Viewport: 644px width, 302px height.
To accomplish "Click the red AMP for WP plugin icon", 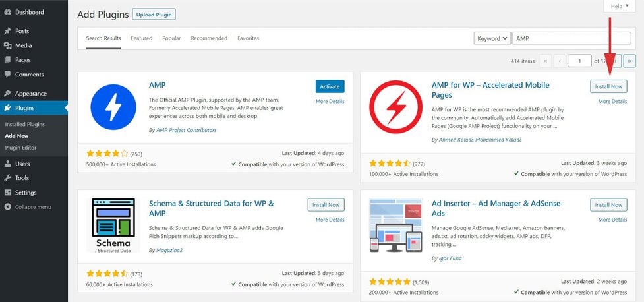I will pos(395,107).
